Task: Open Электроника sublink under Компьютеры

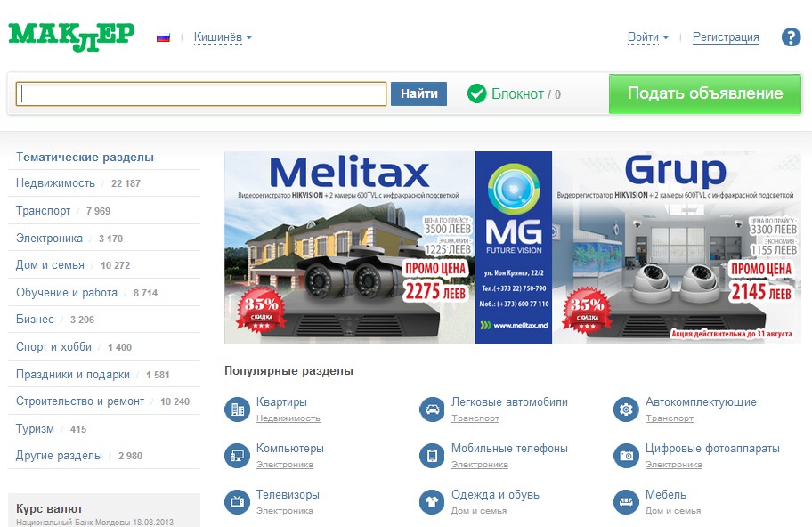Action: [285, 465]
